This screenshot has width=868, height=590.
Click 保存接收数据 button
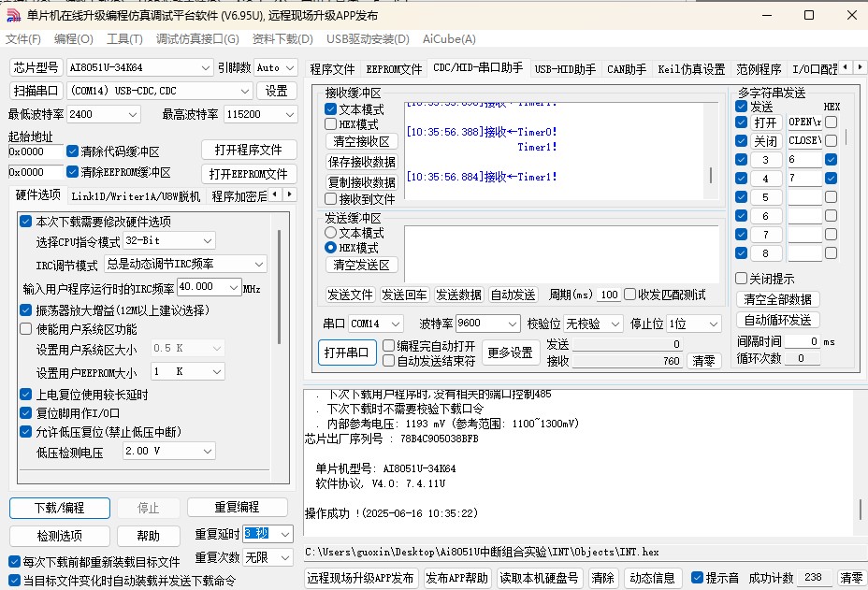click(x=361, y=162)
